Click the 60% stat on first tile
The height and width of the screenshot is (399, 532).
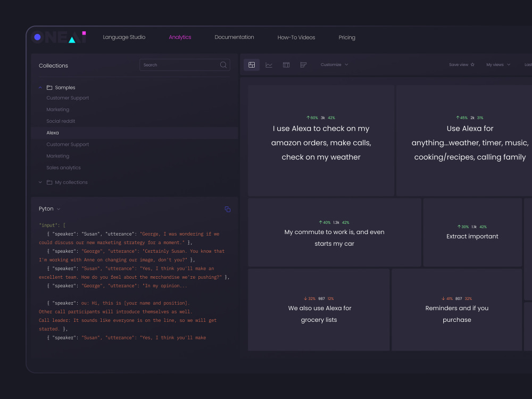312,118
